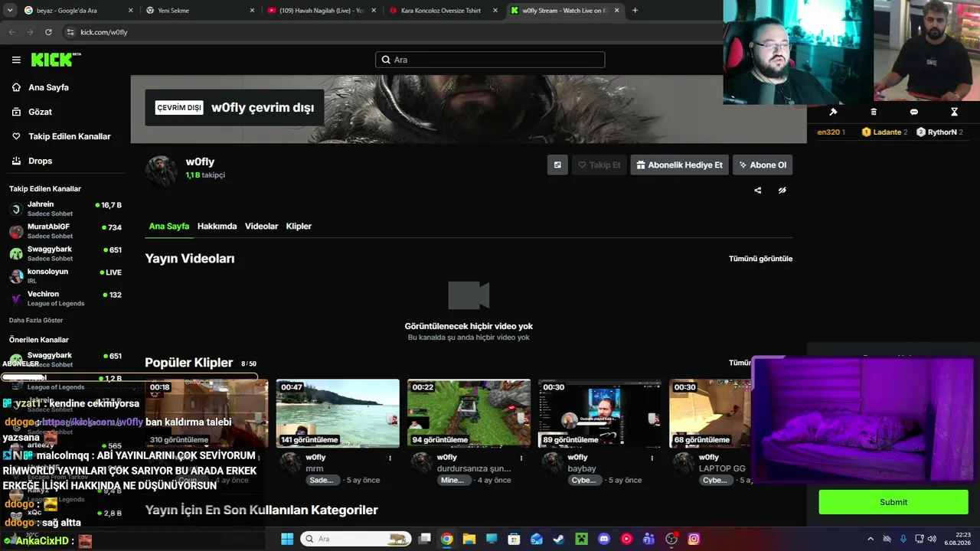Toggle the hide chat eye-slash icon
This screenshot has width=980, height=551.
click(782, 191)
